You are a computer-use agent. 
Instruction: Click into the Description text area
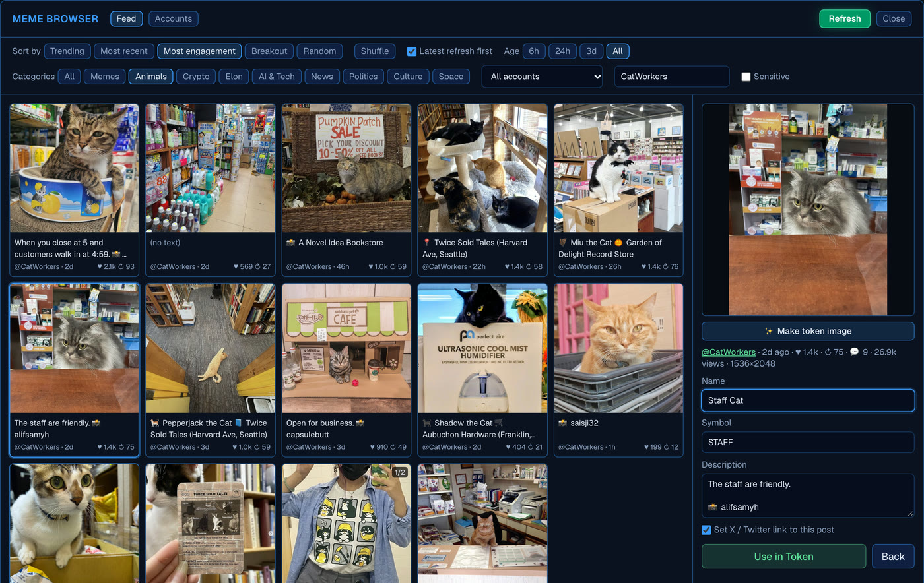pos(808,495)
